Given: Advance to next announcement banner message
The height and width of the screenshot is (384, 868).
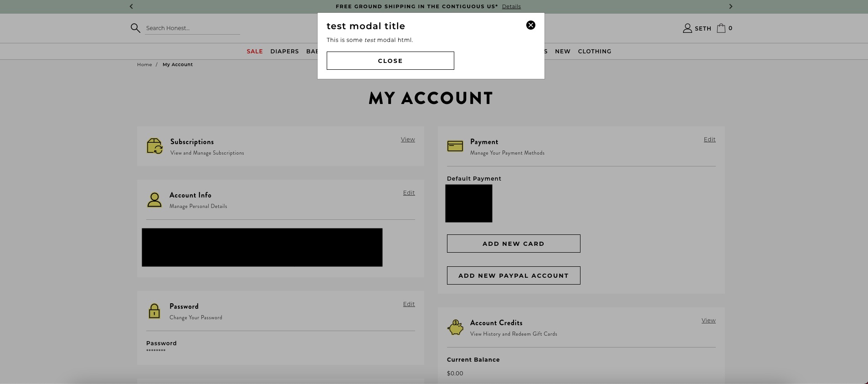Looking at the screenshot, I should [x=730, y=6].
